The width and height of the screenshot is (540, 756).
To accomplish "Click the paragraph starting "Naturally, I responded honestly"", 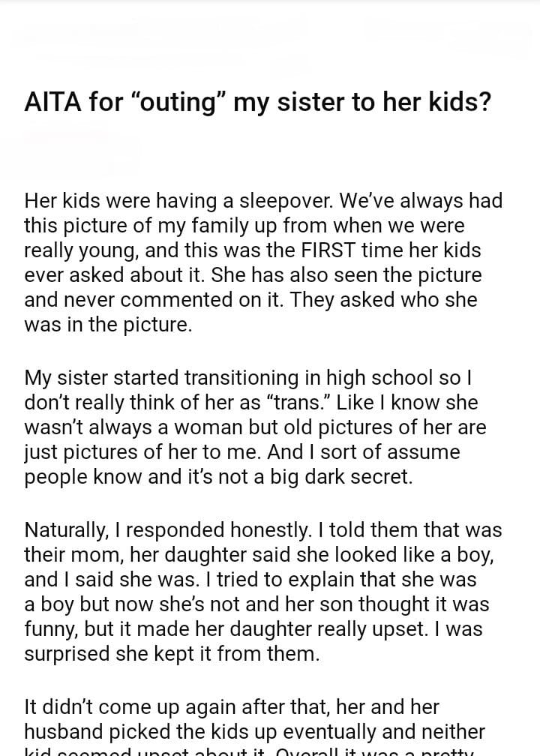I will (x=262, y=592).
